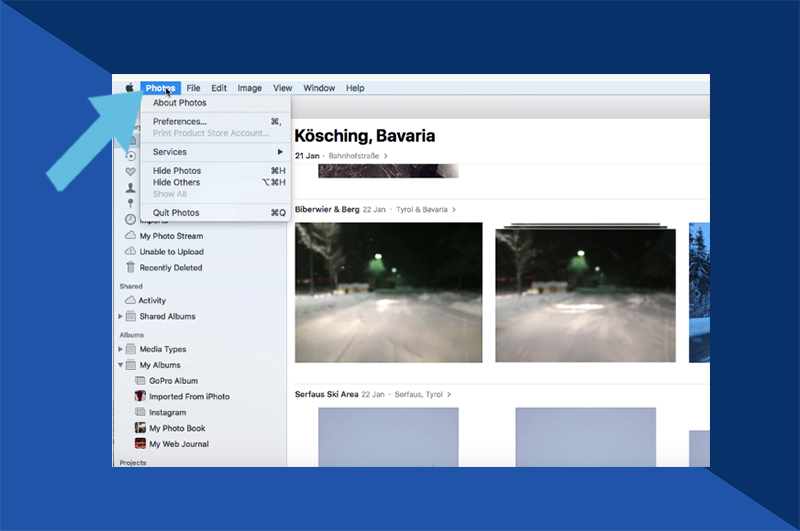Viewport: 800px width, 531px height.
Task: Open the View menu
Action: [282, 88]
